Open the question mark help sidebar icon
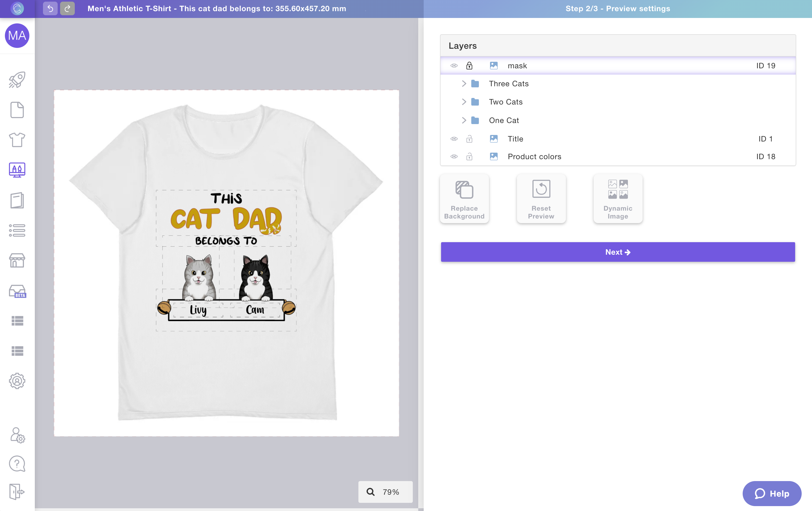Image resolution: width=812 pixels, height=511 pixels. [x=17, y=464]
